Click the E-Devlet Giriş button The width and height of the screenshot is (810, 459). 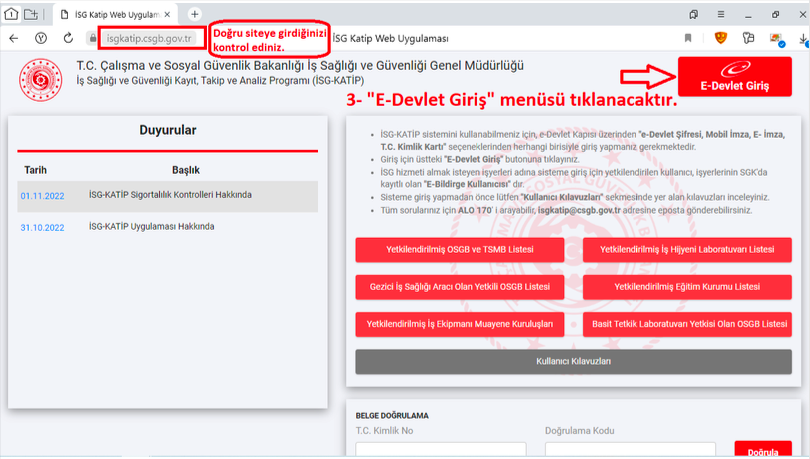tap(734, 78)
